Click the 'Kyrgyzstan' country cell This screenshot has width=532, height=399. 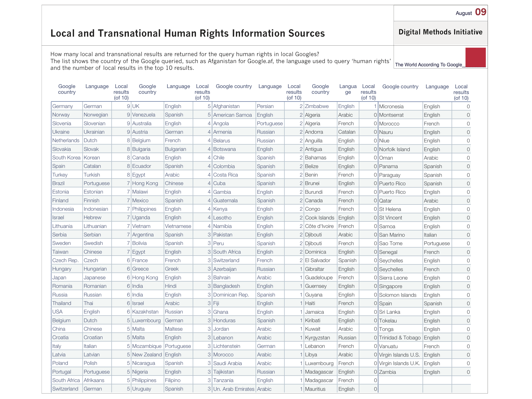(320, 338)
